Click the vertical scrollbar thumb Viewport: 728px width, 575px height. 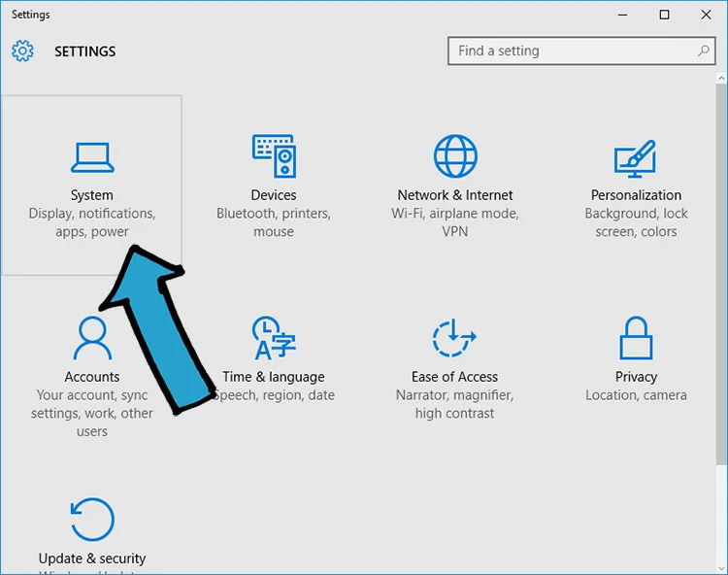click(721, 274)
